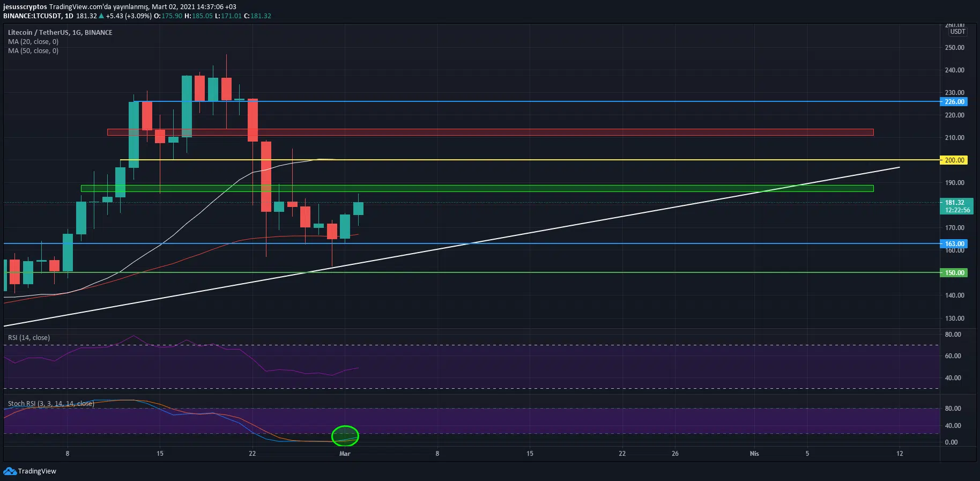The height and width of the screenshot is (481, 980).
Task: Click the Nis date label on time axis
Action: tap(754, 454)
